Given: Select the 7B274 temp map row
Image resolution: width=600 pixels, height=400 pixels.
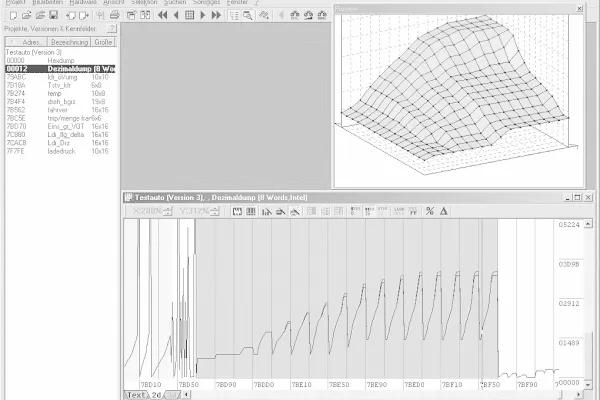Looking at the screenshot, I should (x=60, y=93).
